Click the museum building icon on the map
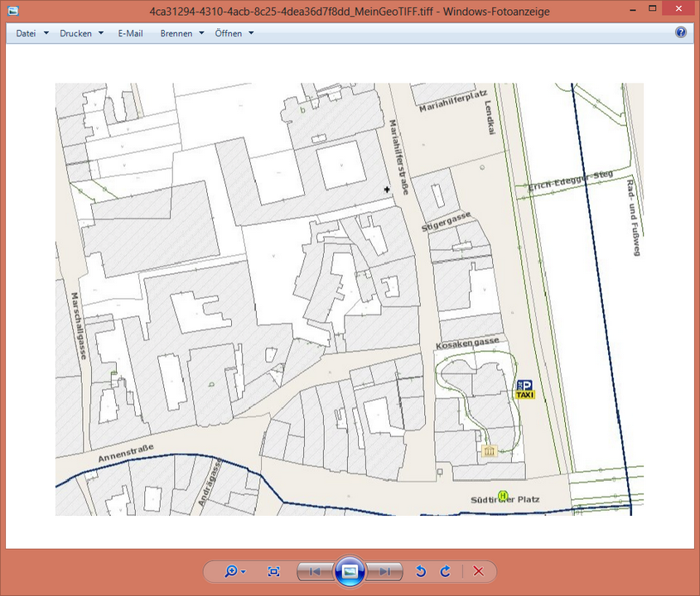Image resolution: width=700 pixels, height=596 pixels. tap(489, 451)
